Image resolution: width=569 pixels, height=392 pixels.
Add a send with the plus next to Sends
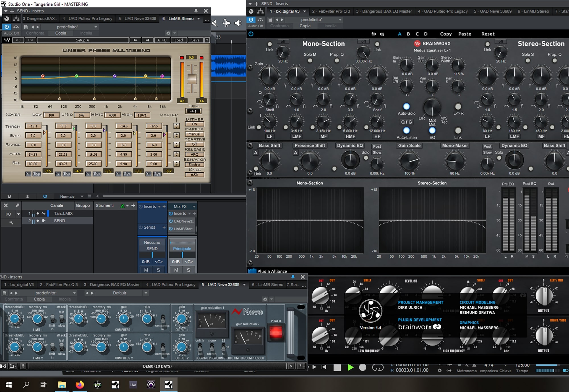[x=164, y=227]
